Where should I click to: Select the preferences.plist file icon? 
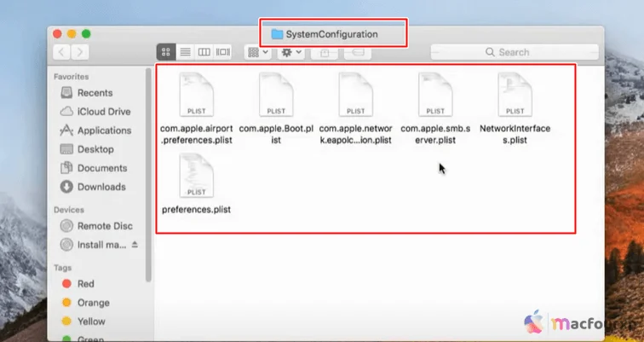tap(196, 176)
